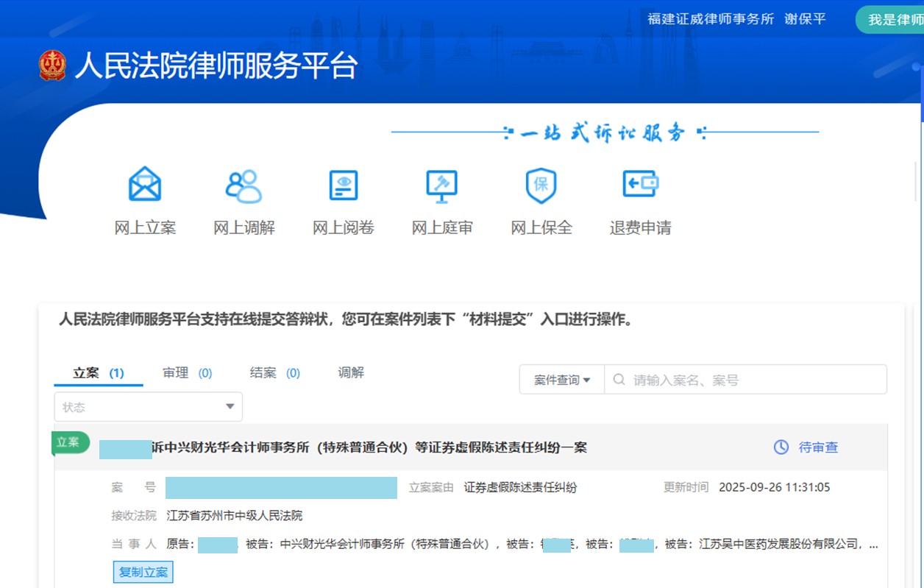The height and width of the screenshot is (588, 924).
Task: Click the 网上保全 label
Action: point(541,228)
